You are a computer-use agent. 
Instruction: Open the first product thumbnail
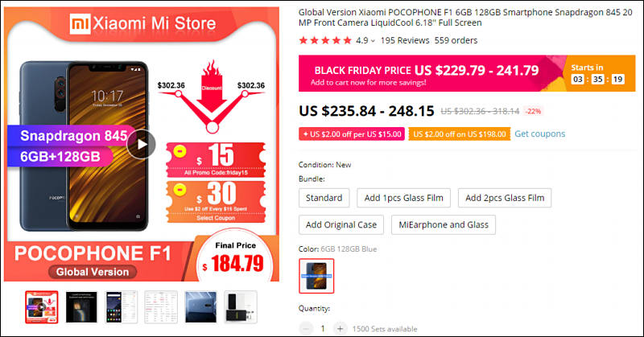point(42,307)
